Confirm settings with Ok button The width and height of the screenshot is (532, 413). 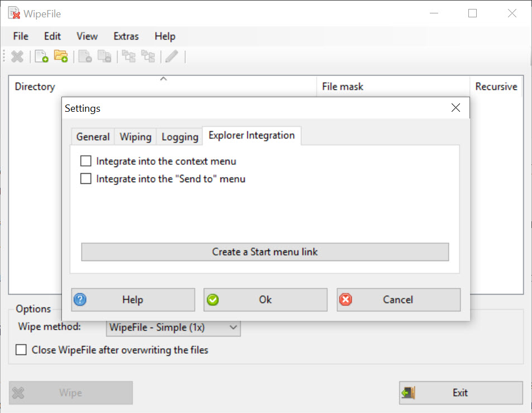point(265,300)
